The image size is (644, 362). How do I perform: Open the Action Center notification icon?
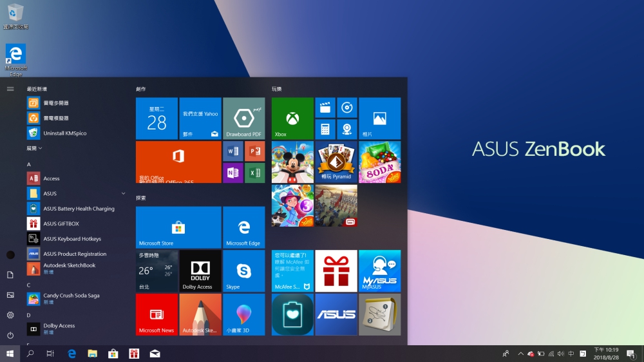(x=631, y=354)
